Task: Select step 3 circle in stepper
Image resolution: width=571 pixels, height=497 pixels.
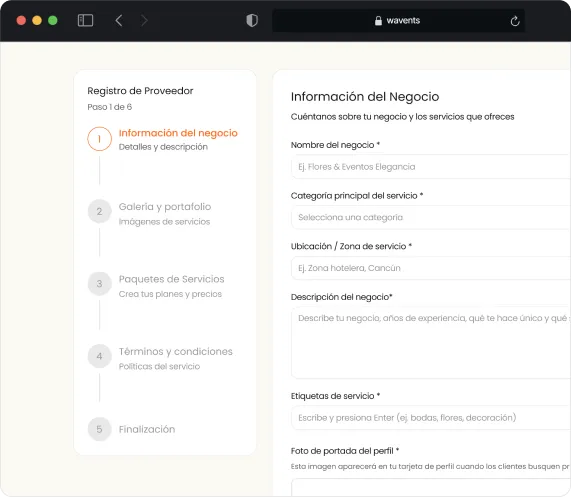Action: click(x=99, y=284)
